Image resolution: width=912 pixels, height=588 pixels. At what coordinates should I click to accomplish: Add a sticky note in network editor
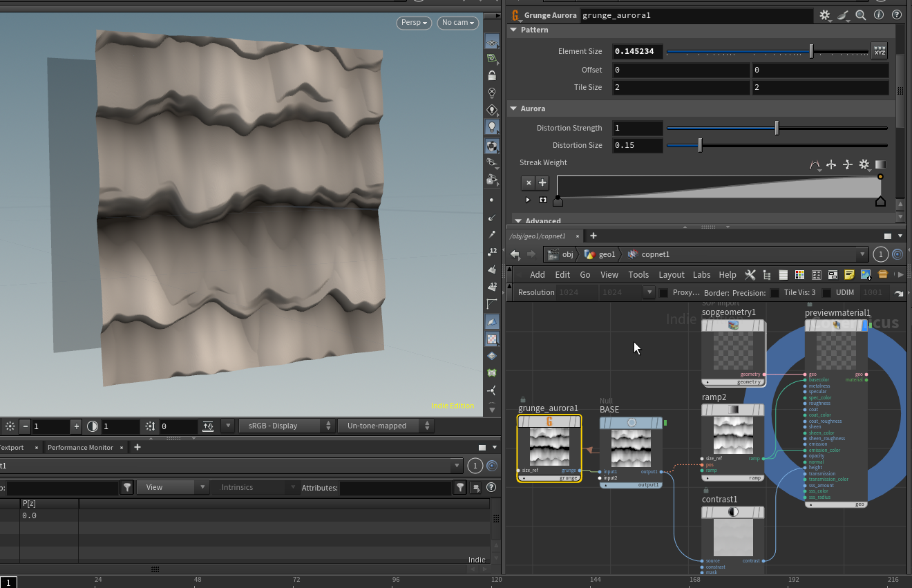[x=849, y=274]
